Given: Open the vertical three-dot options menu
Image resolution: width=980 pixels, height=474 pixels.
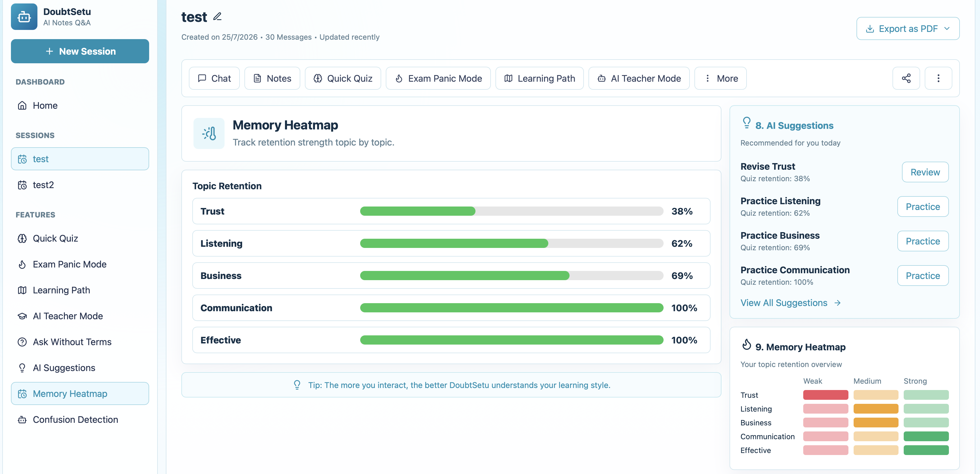Looking at the screenshot, I should [938, 78].
